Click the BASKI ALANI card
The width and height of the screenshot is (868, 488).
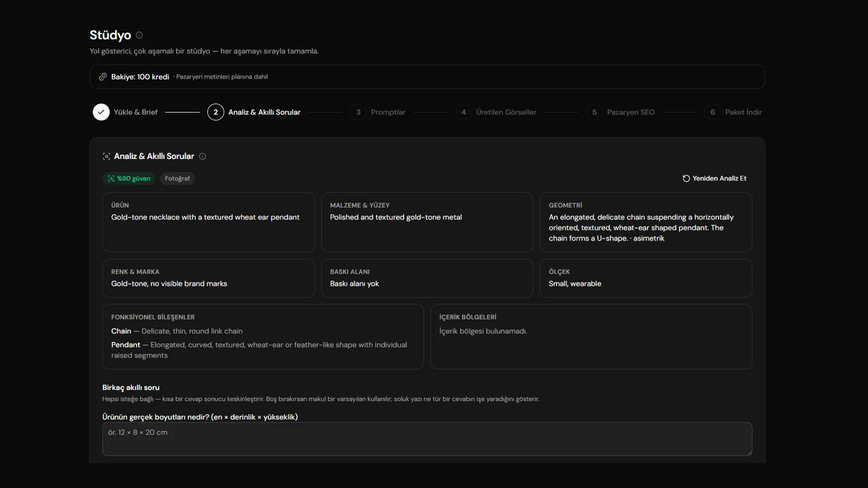pyautogui.click(x=427, y=278)
